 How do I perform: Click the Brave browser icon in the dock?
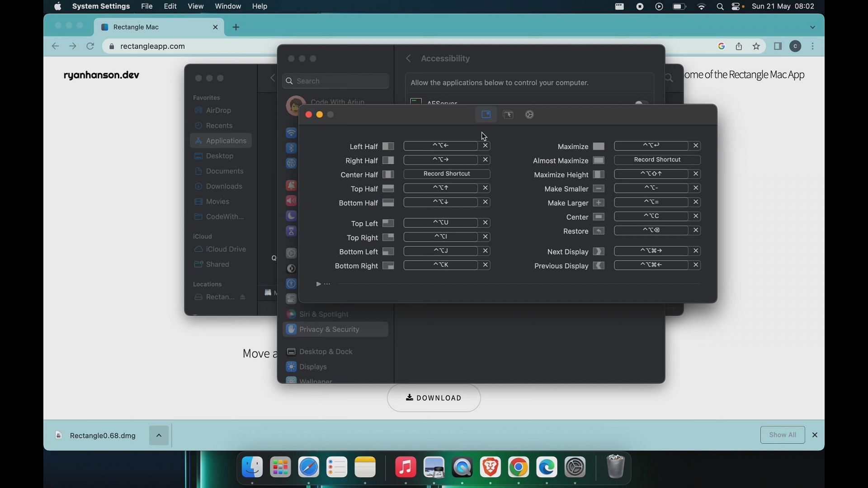490,467
